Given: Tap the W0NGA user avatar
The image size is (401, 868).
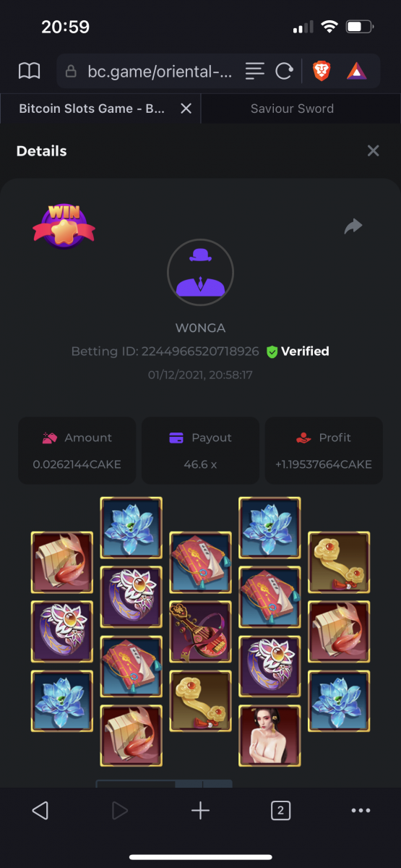Looking at the screenshot, I should (200, 273).
